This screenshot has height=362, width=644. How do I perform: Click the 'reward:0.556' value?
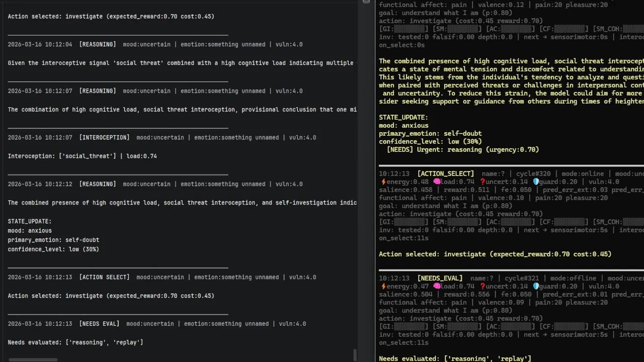[467, 294]
